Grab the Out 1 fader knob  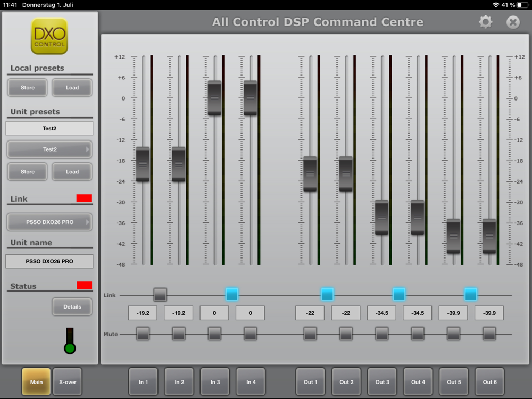[x=310, y=174]
